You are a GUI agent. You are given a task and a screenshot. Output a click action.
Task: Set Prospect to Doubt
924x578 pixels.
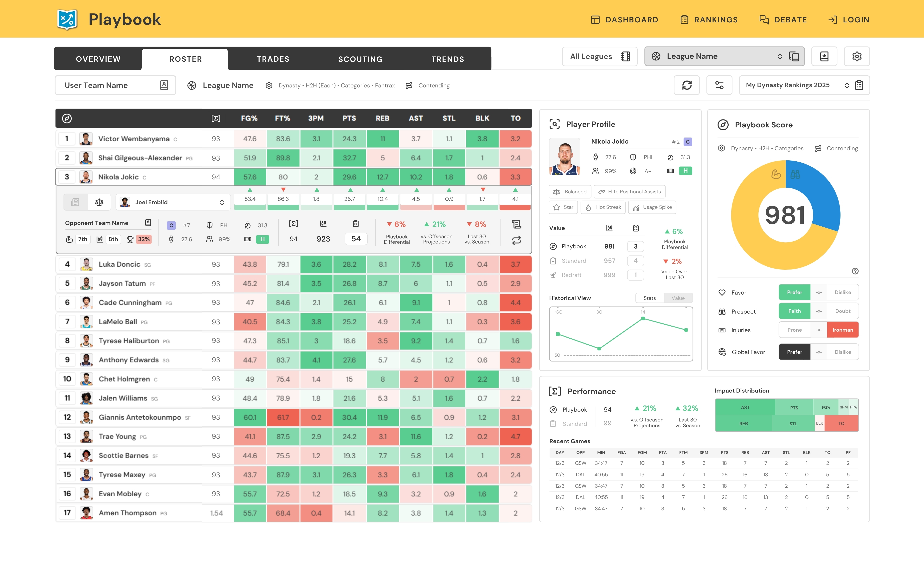(843, 311)
